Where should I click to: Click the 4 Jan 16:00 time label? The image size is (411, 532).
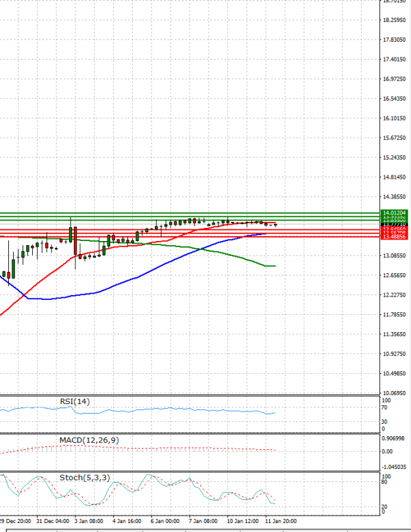click(x=127, y=521)
